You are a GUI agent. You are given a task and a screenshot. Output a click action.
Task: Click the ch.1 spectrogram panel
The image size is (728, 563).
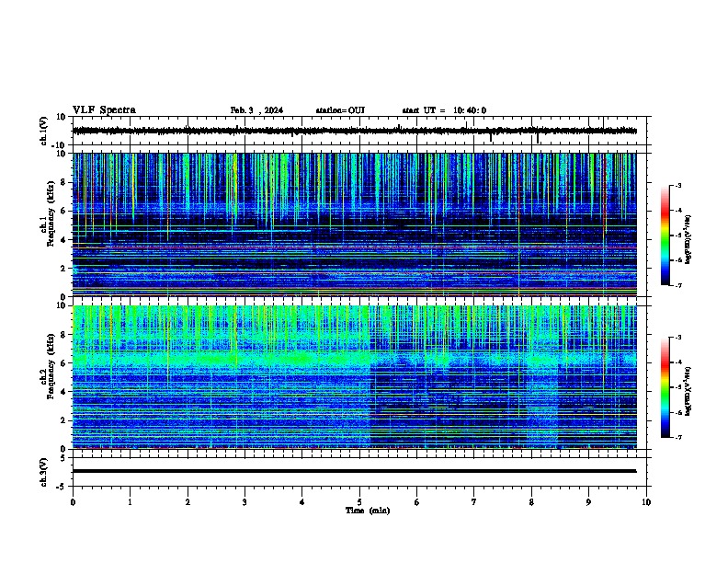354,224
